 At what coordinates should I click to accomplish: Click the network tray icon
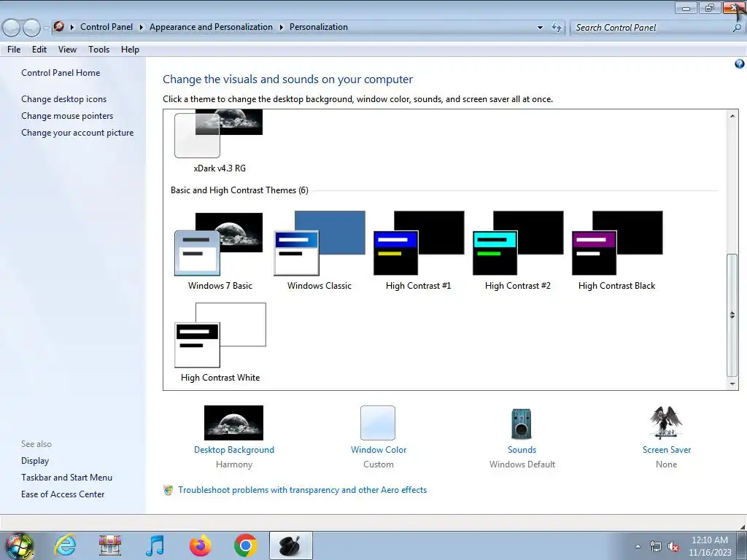655,546
